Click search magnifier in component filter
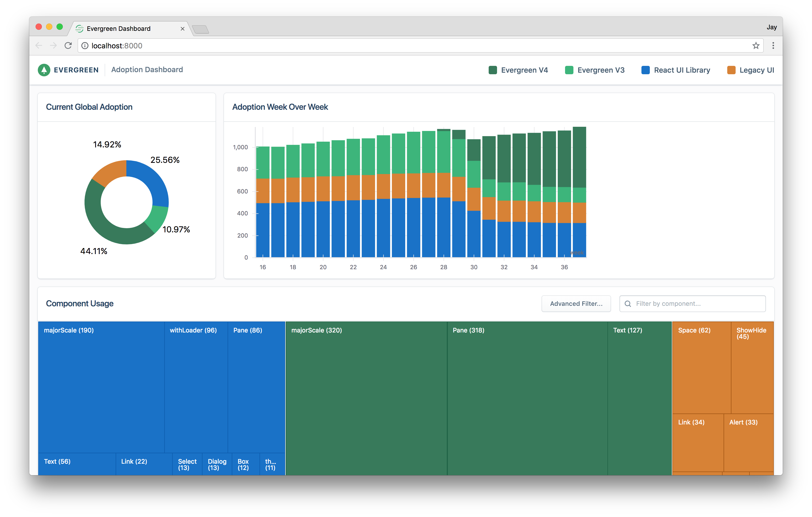812x517 pixels. point(628,304)
